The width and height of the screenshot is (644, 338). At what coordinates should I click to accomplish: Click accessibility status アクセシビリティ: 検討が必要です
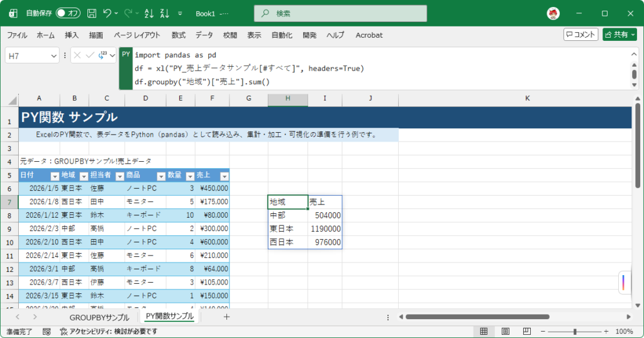click(x=108, y=332)
